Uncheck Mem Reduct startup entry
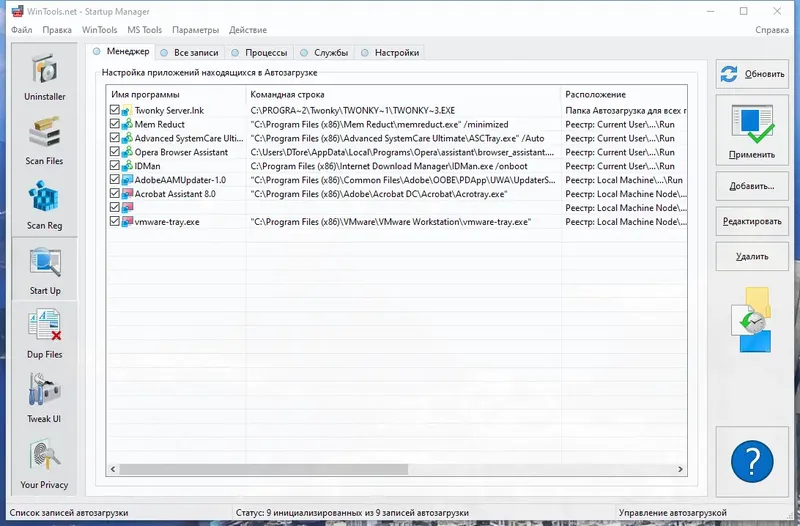 (x=115, y=123)
